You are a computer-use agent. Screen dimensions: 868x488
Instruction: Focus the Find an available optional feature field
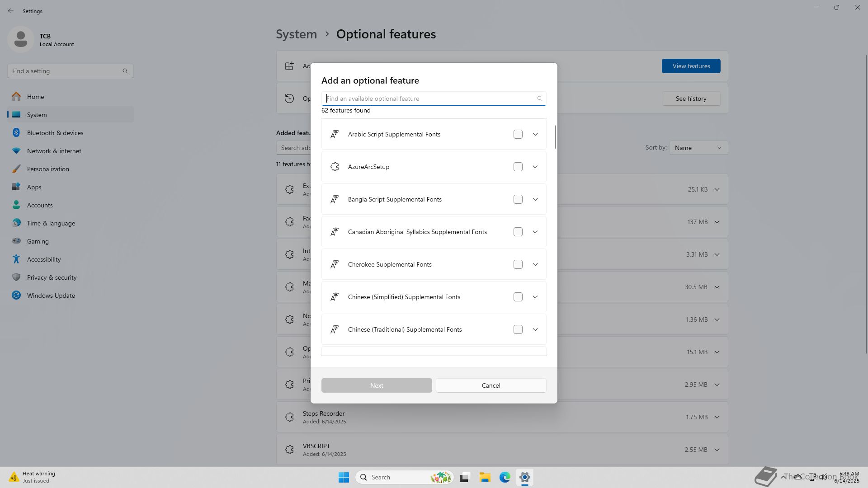point(429,99)
